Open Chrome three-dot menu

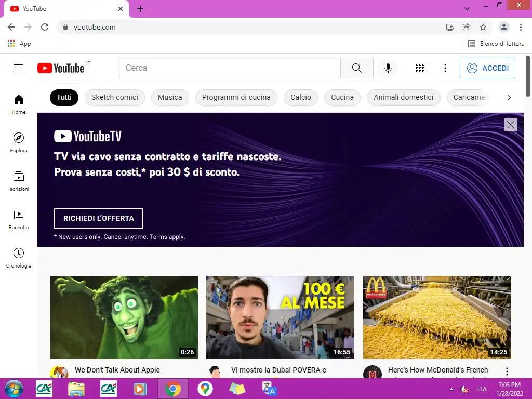pyautogui.click(x=521, y=27)
